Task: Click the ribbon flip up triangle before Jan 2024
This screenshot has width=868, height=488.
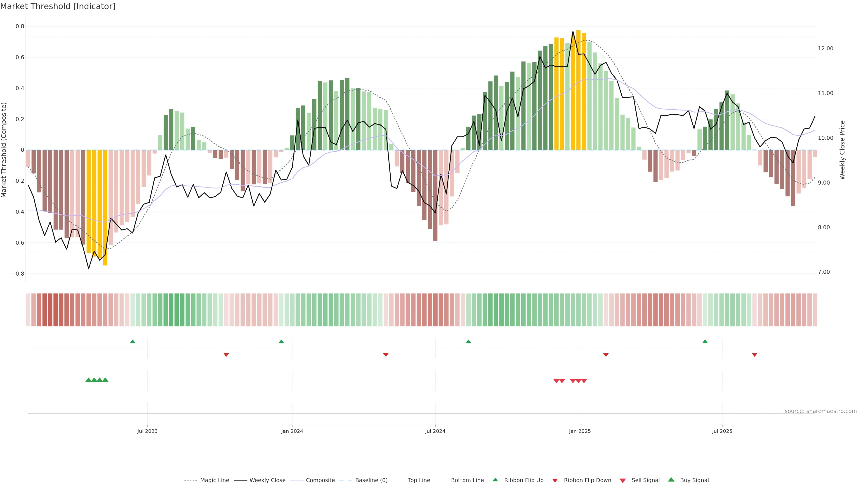Action: coord(281,342)
